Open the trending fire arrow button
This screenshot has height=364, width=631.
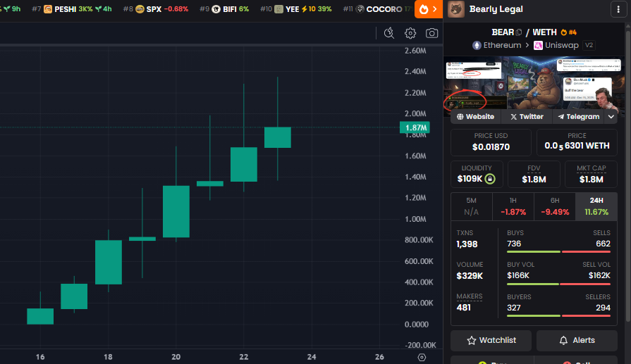pos(429,9)
